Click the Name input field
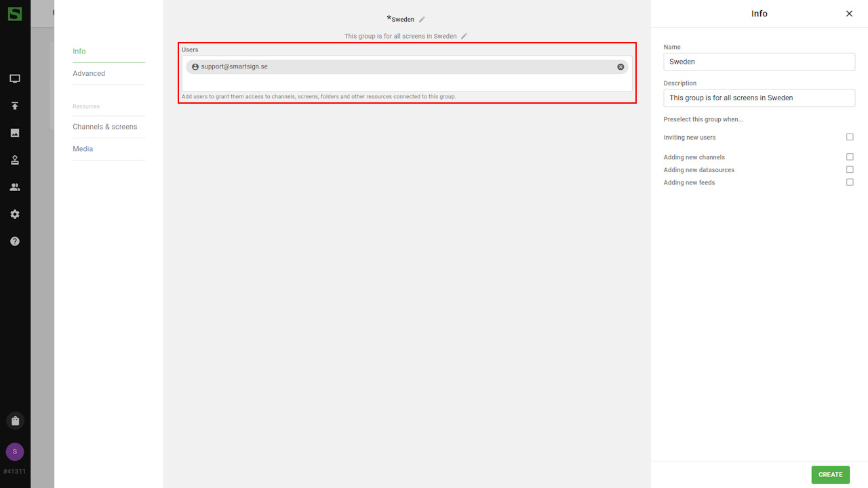This screenshot has width=868, height=488. click(759, 62)
